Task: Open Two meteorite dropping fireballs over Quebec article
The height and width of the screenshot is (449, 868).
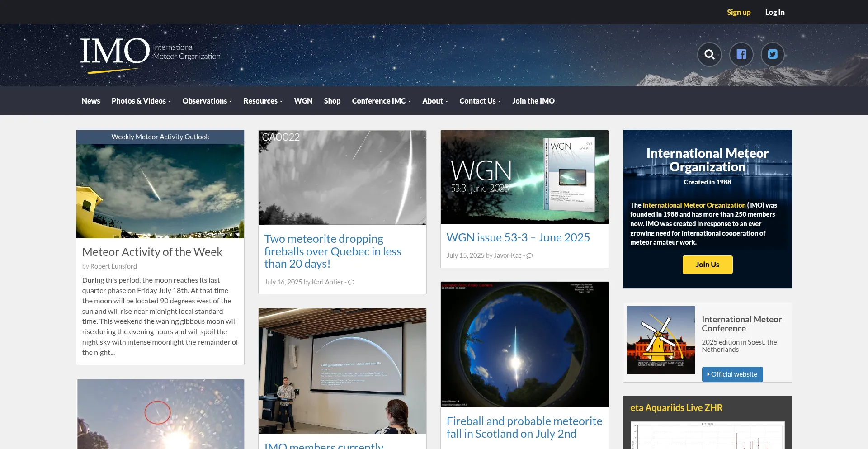Action: [x=333, y=251]
